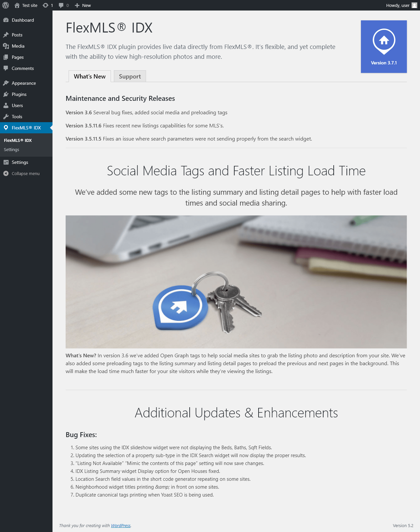Open Howdy, user account menu
The width and height of the screenshot is (420, 532).
[401, 5]
